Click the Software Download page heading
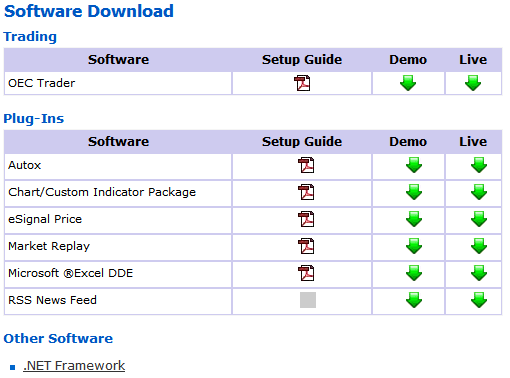510x378 pixels. tap(89, 11)
